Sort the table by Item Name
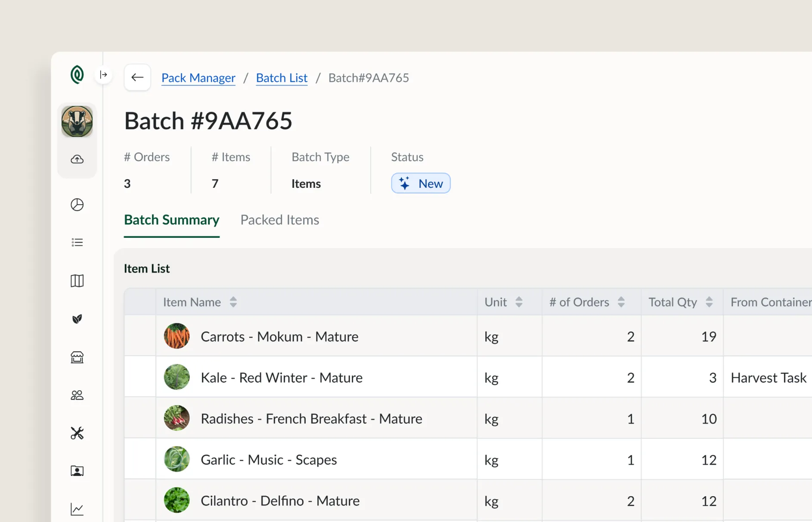This screenshot has height=522, width=812. (233, 302)
